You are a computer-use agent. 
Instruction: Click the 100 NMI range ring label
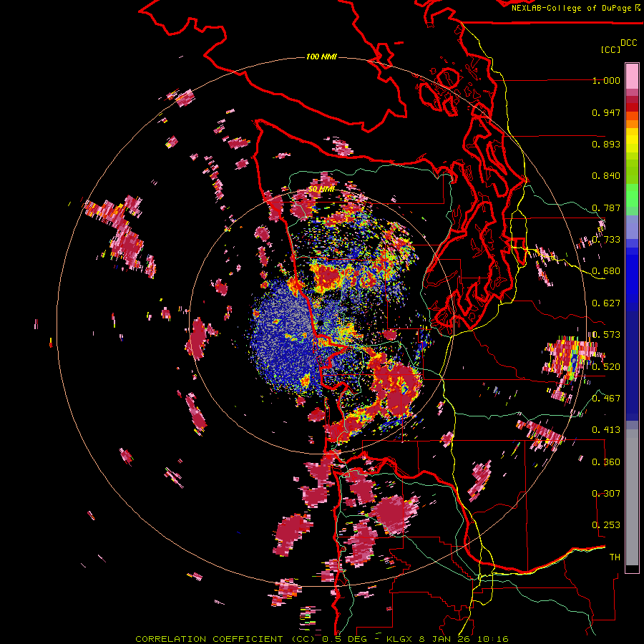coord(321,57)
